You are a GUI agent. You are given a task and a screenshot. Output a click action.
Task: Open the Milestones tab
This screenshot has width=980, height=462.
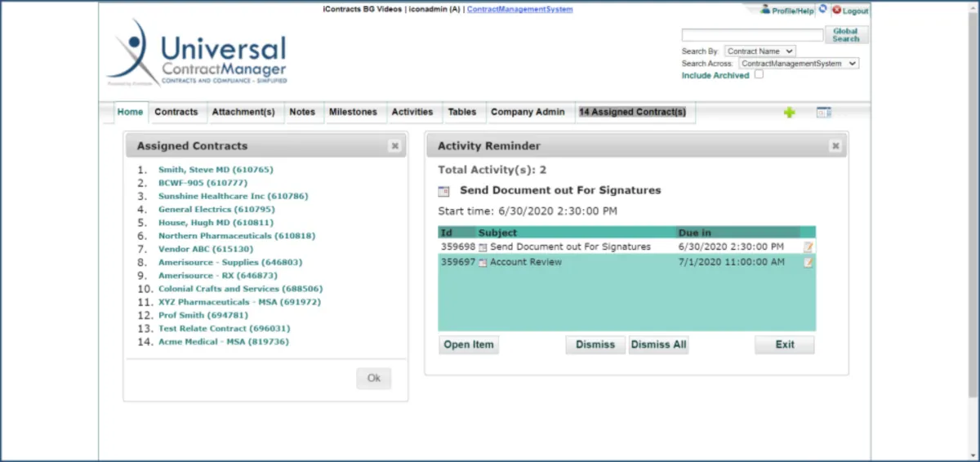point(353,113)
